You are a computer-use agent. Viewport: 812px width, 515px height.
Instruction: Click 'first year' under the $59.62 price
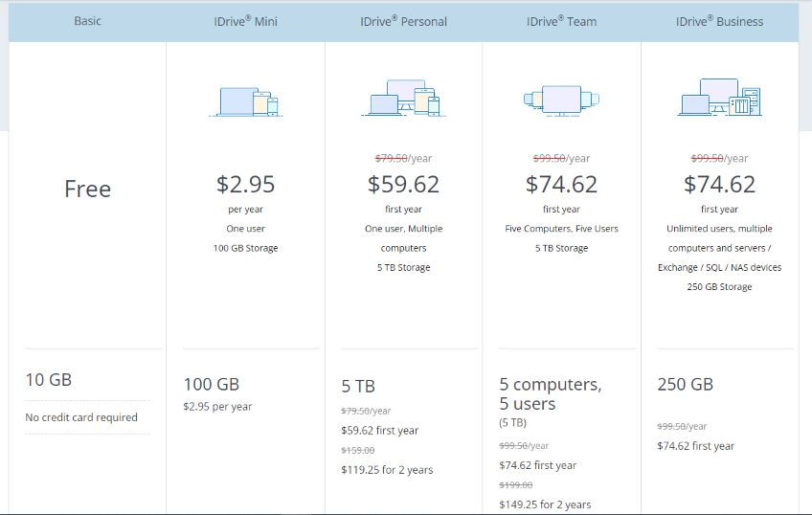(x=403, y=210)
